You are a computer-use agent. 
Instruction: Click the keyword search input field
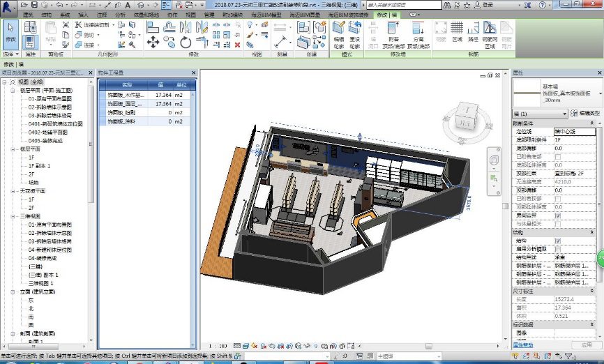pos(404,5)
